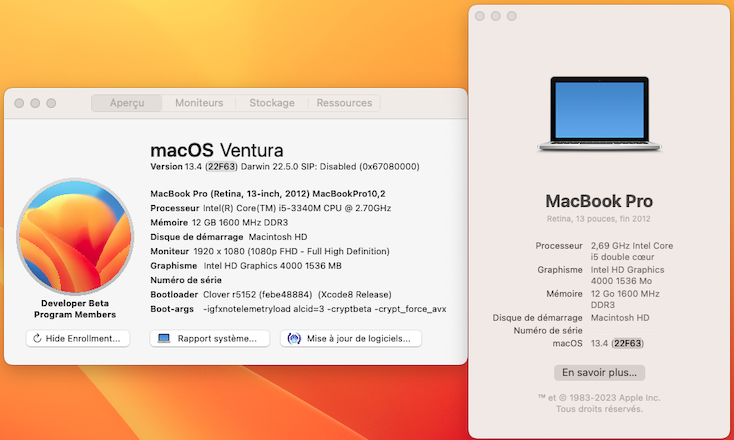This screenshot has height=440, width=734.
Task: Click 'MacBook Pro (Retina, 13-inch, 2012)' line
Action: [x=268, y=194]
